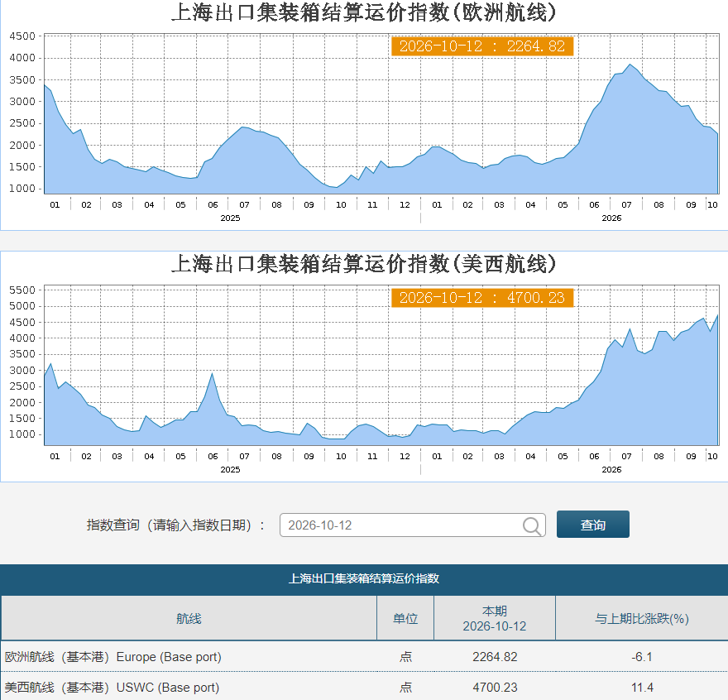Click the 单位 column header

[x=405, y=618]
